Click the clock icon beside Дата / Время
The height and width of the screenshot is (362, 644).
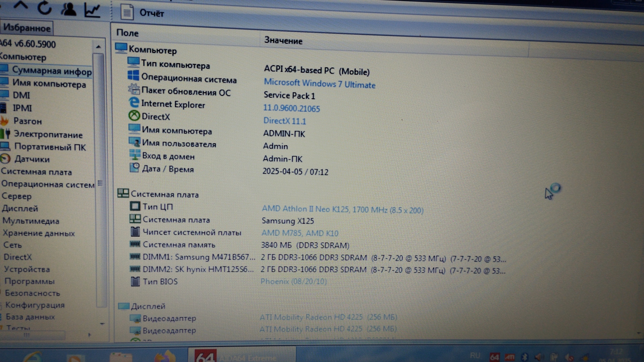pyautogui.click(x=135, y=167)
